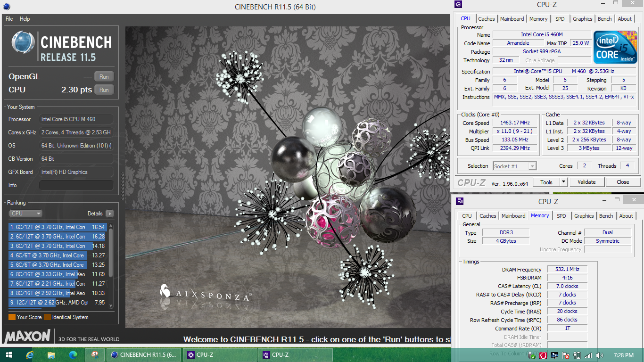Click the Core Speed 1463.17 MHz value
This screenshot has width=644, height=362.
514,123
